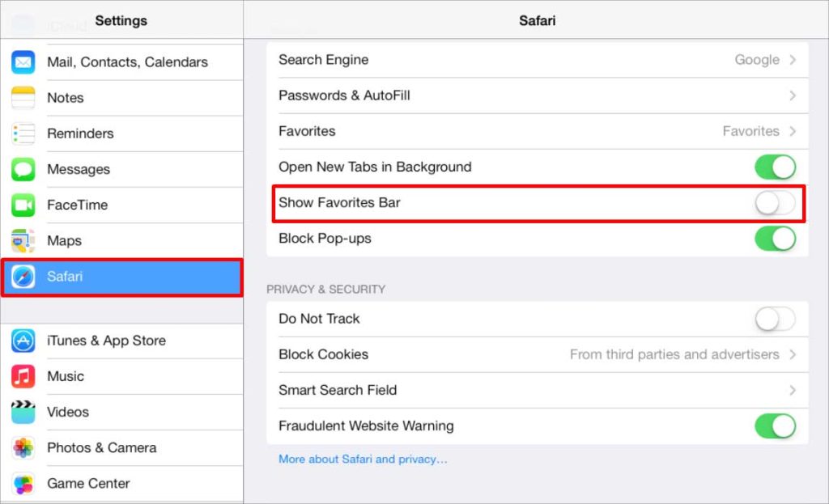829x504 pixels.
Task: Open iTunes & App Store settings
Action: [121, 341]
